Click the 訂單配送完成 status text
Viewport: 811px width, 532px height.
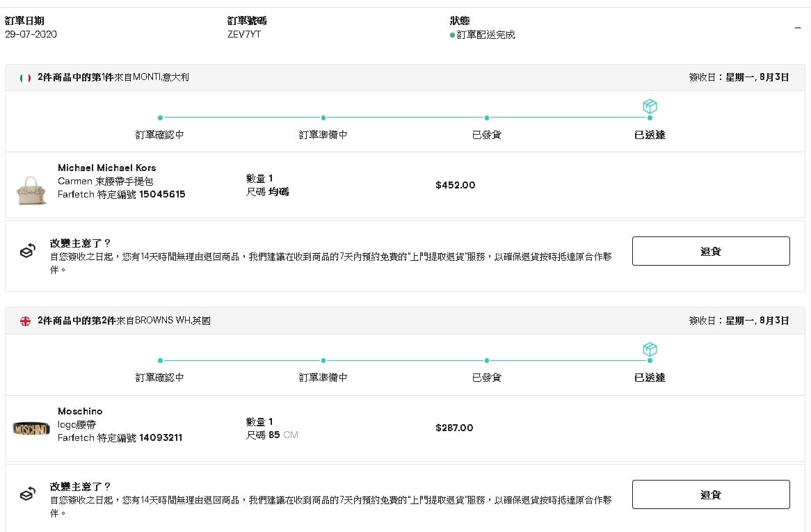[x=485, y=35]
